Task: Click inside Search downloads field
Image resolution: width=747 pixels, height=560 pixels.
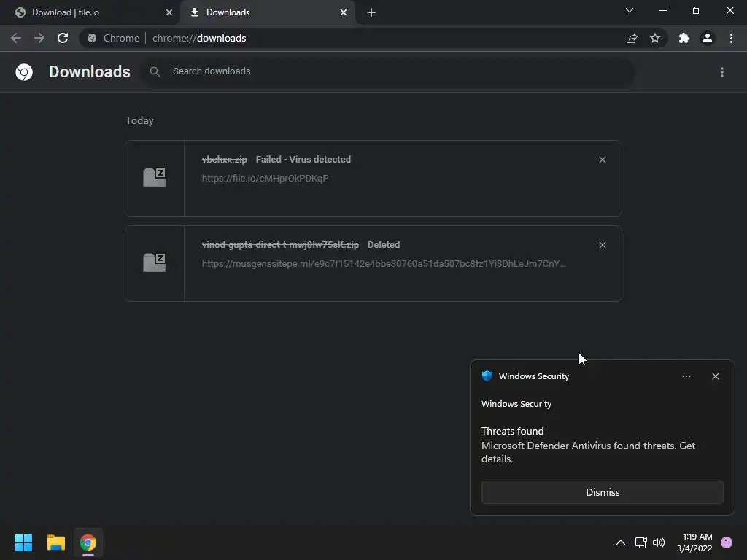Action: pyautogui.click(x=388, y=71)
